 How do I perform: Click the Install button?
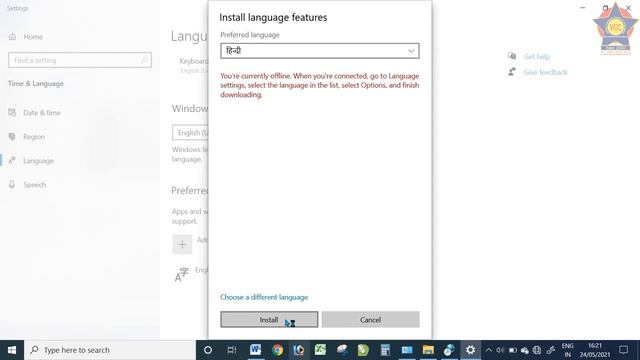[269, 320]
